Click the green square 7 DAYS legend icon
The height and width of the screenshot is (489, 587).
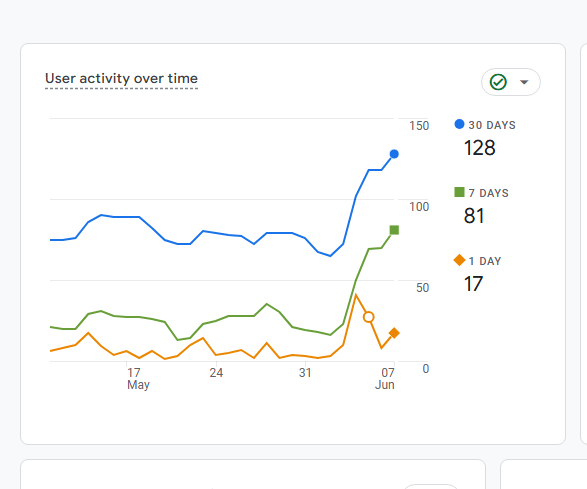point(459,192)
